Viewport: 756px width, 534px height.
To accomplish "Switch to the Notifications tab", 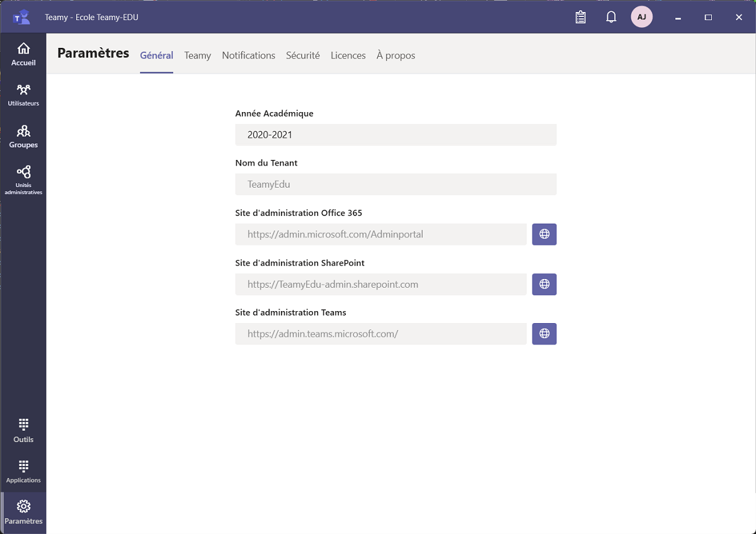I will click(248, 55).
